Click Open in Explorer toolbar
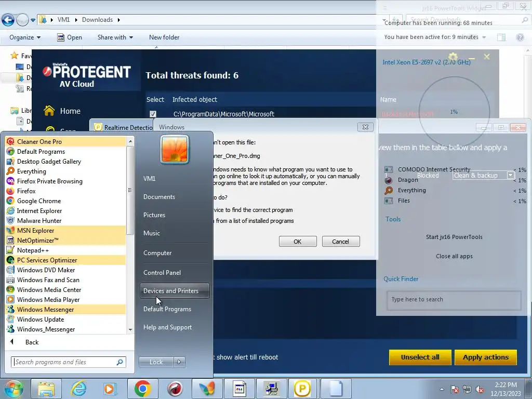 pos(70,37)
